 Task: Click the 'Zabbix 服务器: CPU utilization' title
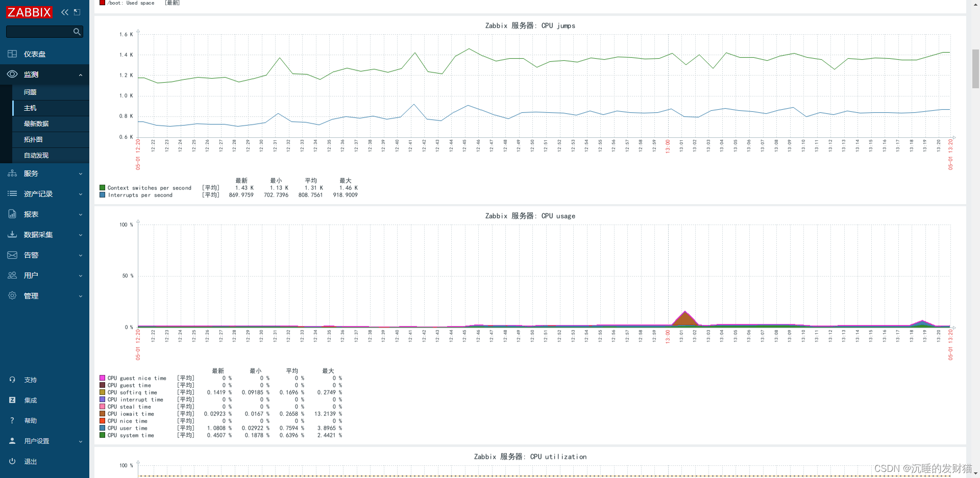(530, 457)
